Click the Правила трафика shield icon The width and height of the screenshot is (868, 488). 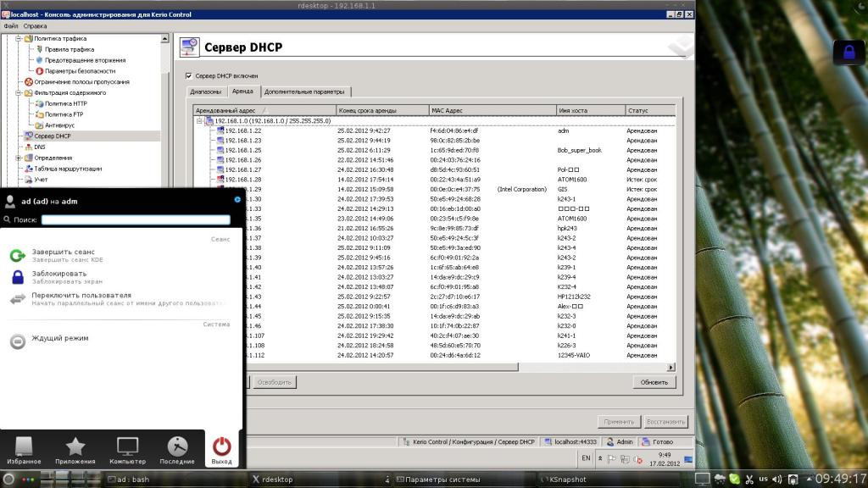pyautogui.click(x=39, y=49)
